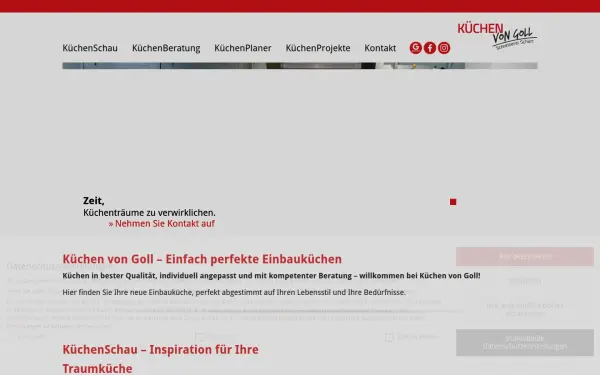Click the red slider indicator square
The height and width of the screenshot is (375, 600).
(453, 202)
